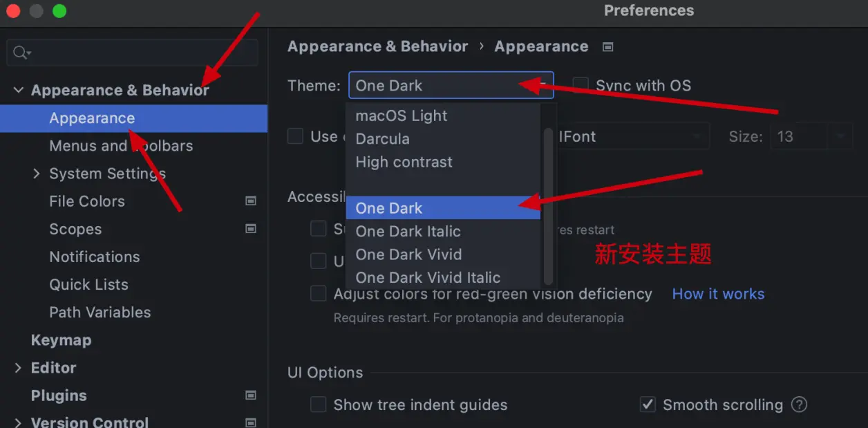This screenshot has width=868, height=428.
Task: Expand the System Settings tree node
Action: (37, 174)
